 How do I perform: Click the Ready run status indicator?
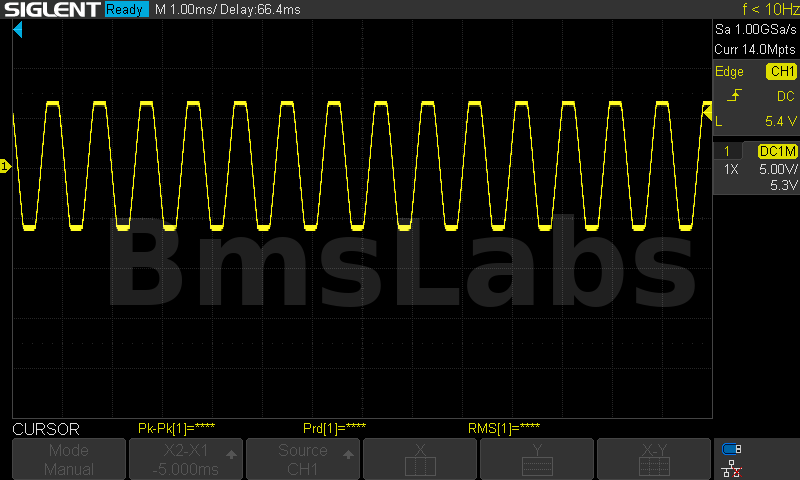127,10
